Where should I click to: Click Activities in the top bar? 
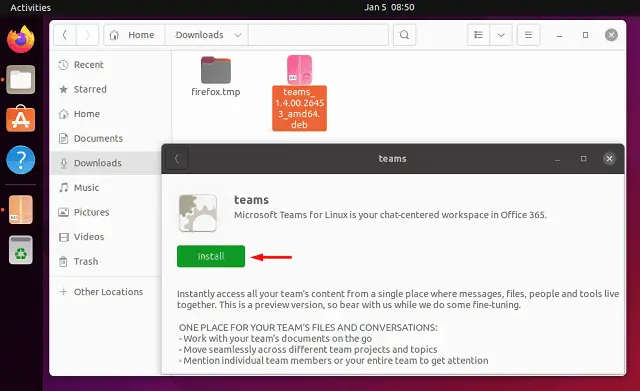click(31, 7)
